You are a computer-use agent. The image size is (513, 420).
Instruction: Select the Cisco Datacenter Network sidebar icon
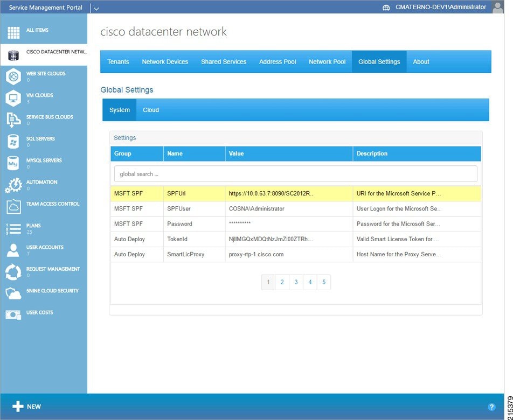[13, 55]
